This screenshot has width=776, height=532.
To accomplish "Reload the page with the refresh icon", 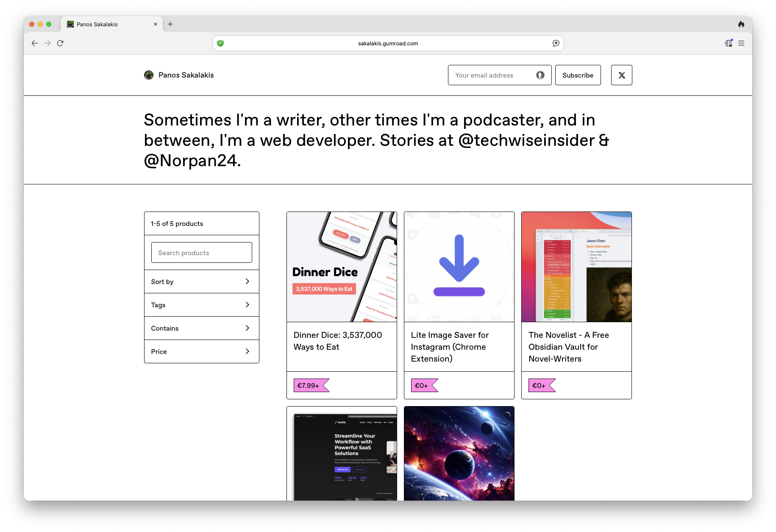I will [x=60, y=43].
